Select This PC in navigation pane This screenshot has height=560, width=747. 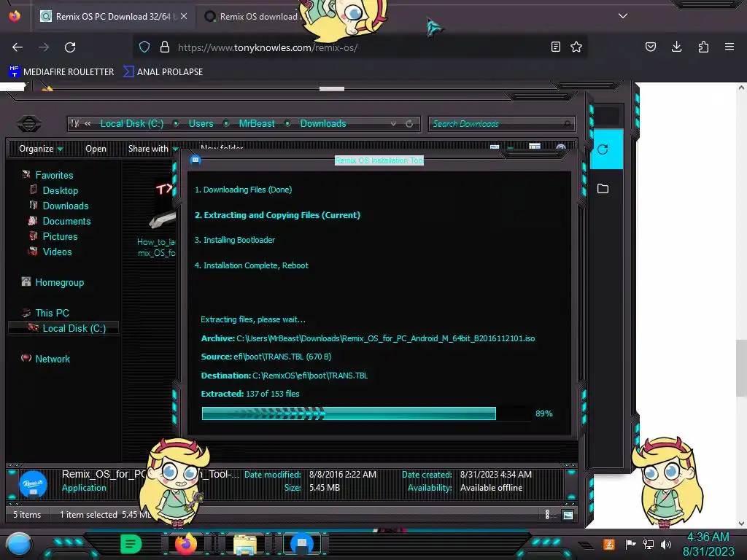tap(52, 313)
